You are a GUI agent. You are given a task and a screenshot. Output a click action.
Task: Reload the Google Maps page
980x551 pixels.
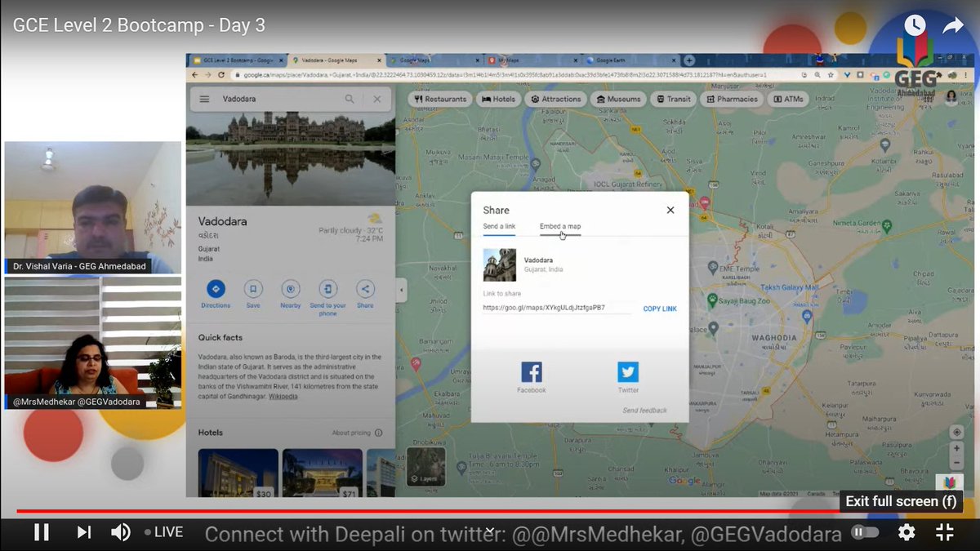[220, 75]
